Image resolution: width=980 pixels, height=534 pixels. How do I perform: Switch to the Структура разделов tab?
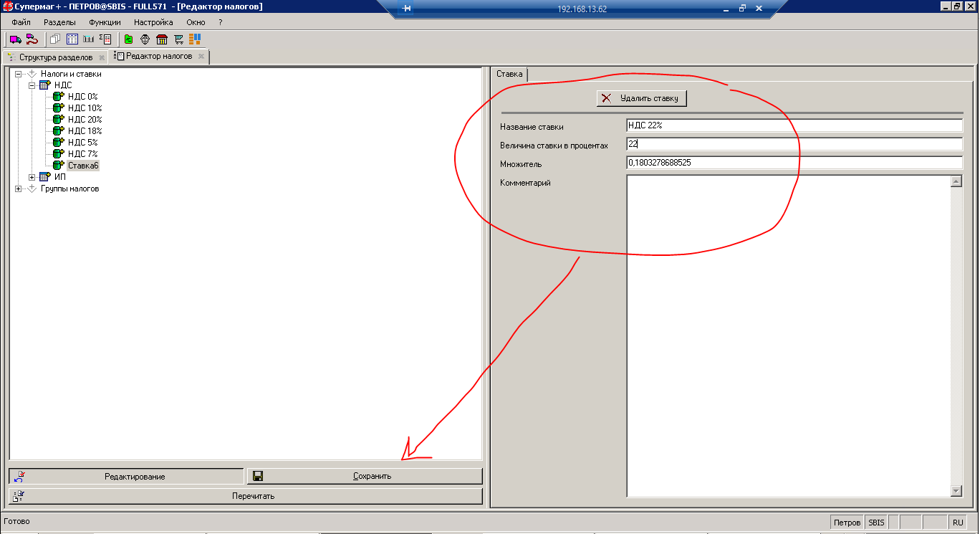tap(55, 57)
